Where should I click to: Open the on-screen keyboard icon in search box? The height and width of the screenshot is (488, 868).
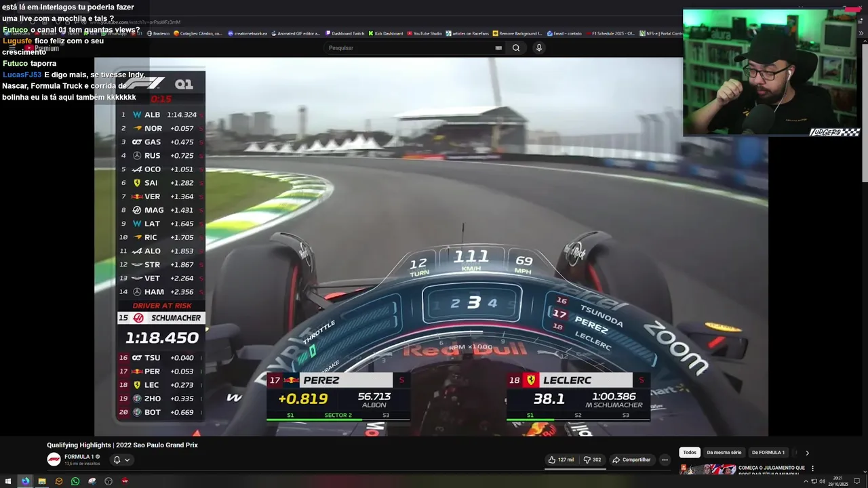498,48
